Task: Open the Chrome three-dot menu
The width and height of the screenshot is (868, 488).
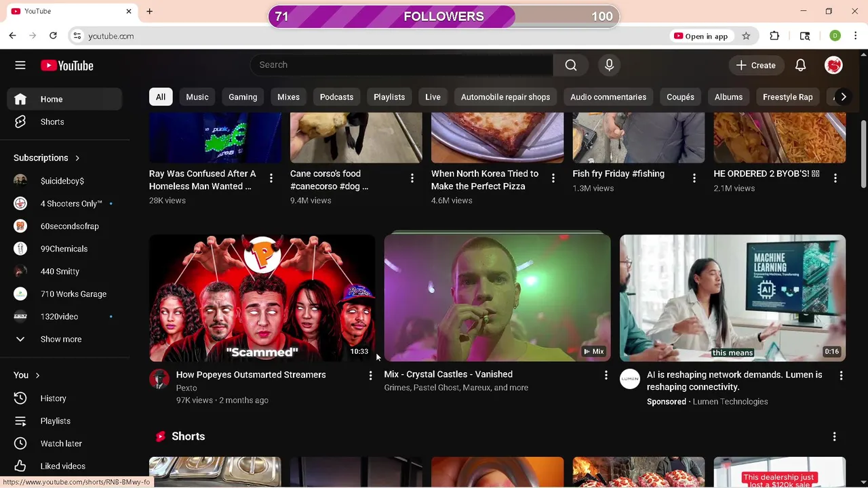Action: coord(855,36)
